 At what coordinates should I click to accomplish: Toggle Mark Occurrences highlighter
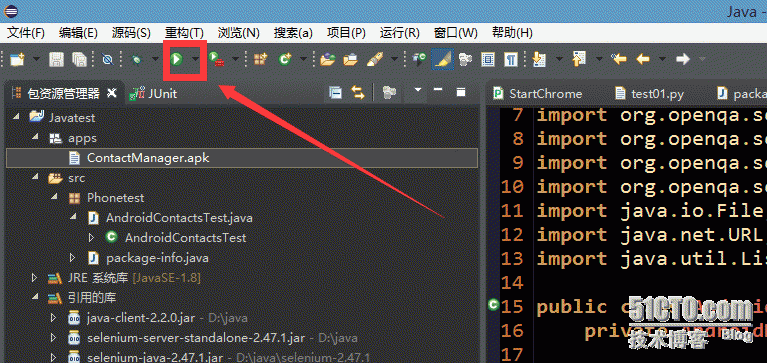pos(442,59)
